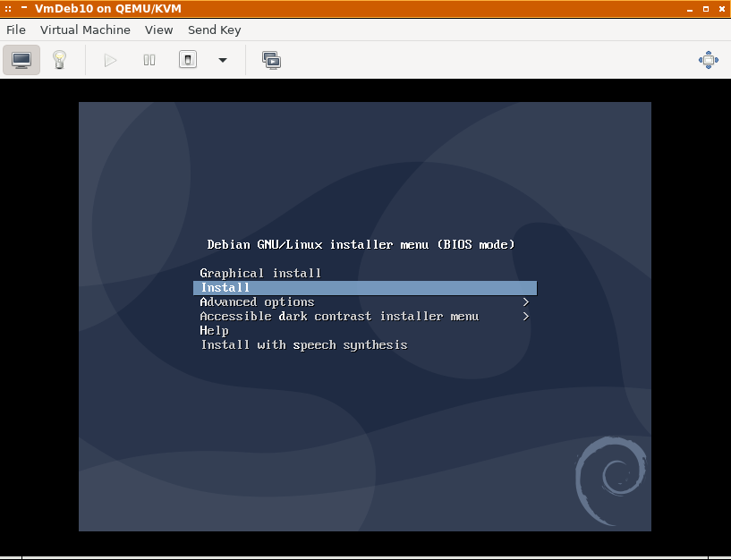The width and height of the screenshot is (731, 560).
Task: Open the View menu
Action: [159, 30]
